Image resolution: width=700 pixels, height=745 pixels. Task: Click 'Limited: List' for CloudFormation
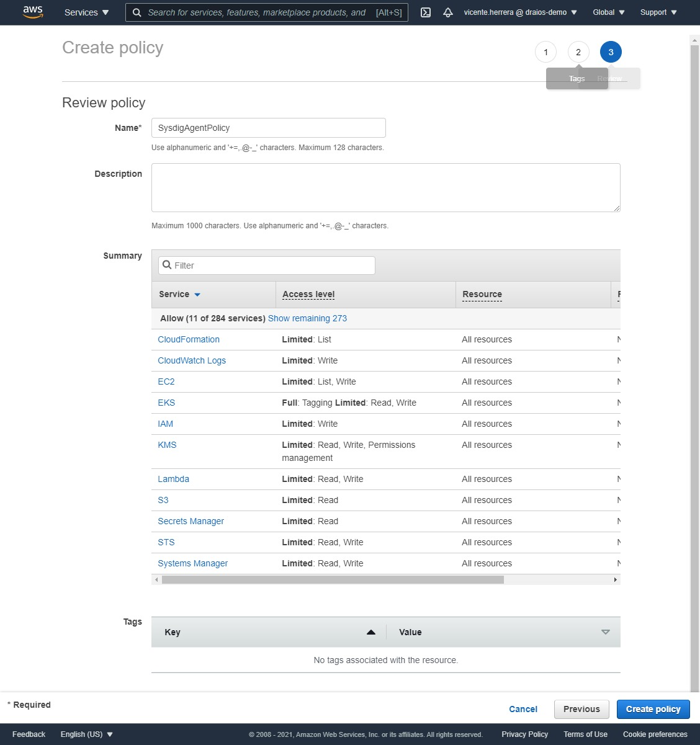(307, 339)
